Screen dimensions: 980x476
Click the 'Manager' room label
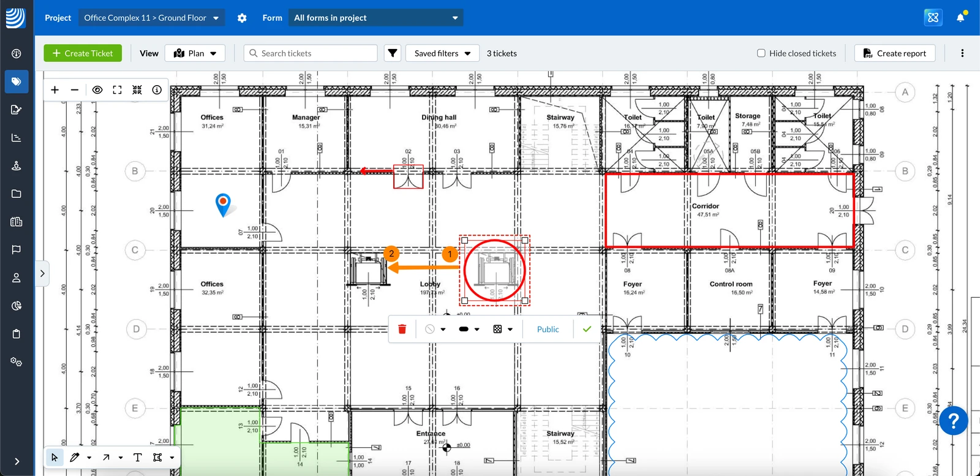[x=306, y=118]
